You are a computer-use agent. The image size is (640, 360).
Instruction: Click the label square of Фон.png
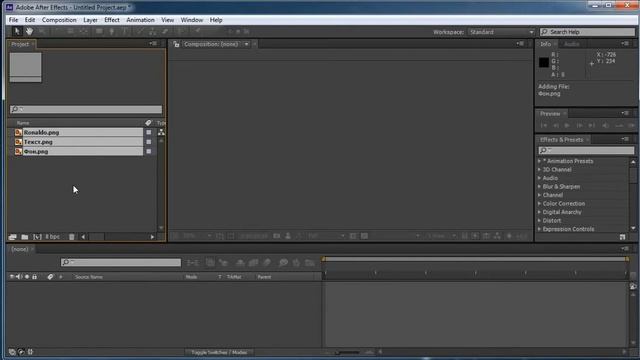[149, 151]
